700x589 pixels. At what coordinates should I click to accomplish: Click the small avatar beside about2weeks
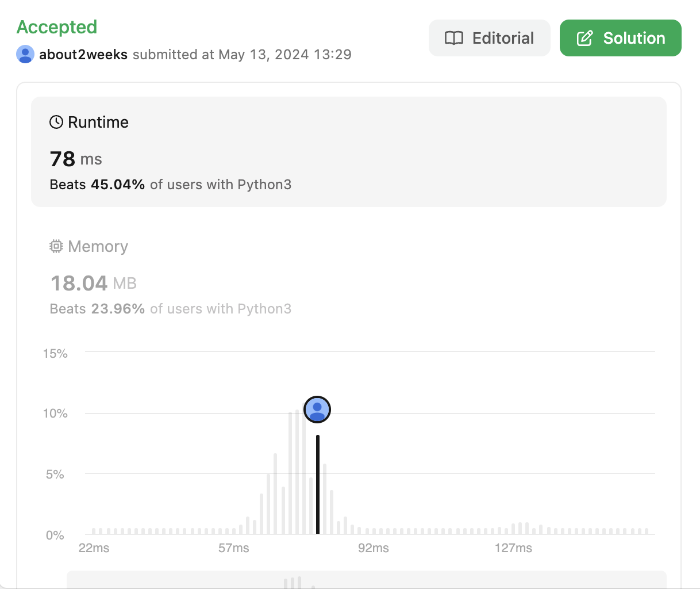pyautogui.click(x=25, y=55)
